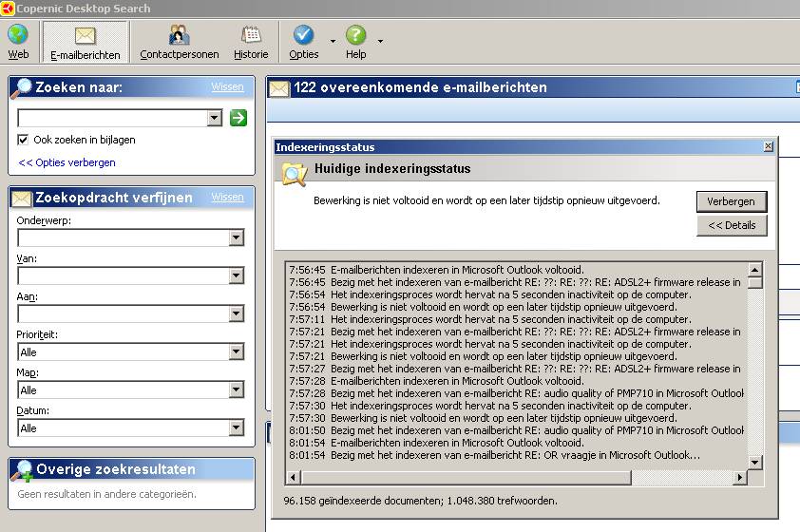The height and width of the screenshot is (532, 800).
Task: Click the green search arrow button
Action: 238,118
